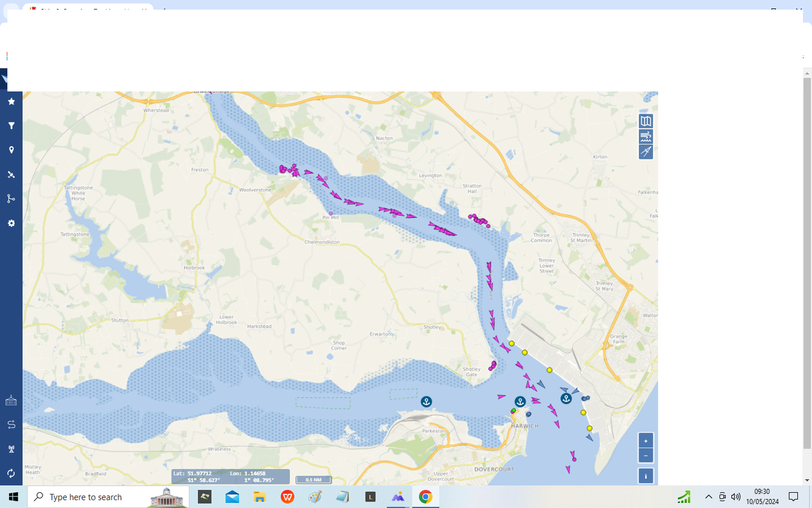Select the anchorage marker near Harwich
812x508 pixels.
(520, 401)
